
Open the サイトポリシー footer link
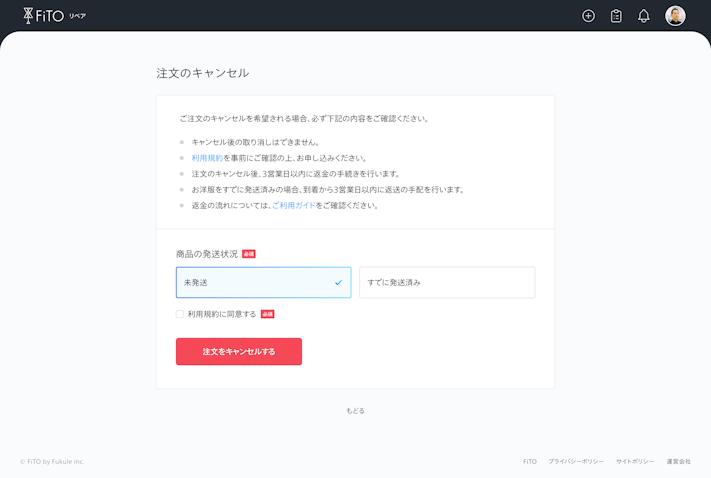[635, 462]
